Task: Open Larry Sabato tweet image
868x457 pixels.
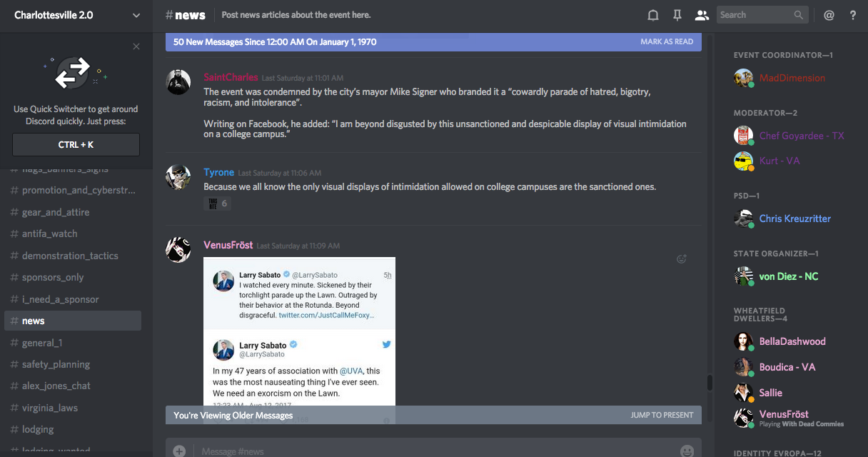Action: pos(299,336)
